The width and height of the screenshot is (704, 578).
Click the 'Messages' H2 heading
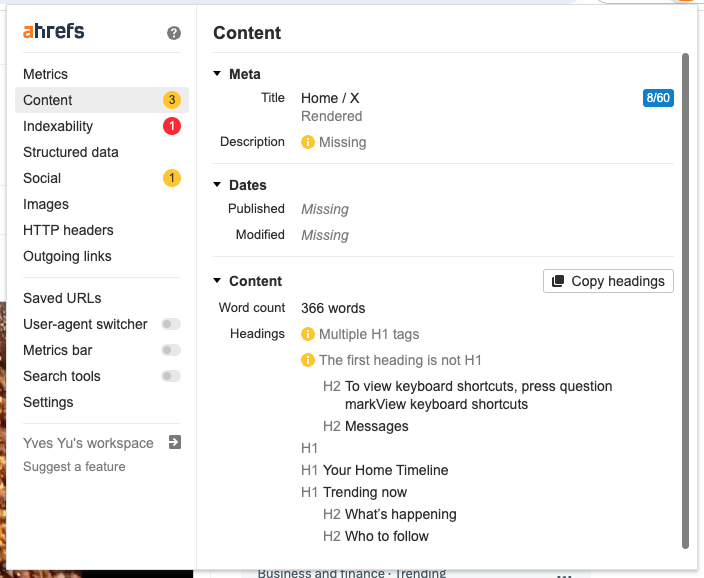(x=376, y=426)
